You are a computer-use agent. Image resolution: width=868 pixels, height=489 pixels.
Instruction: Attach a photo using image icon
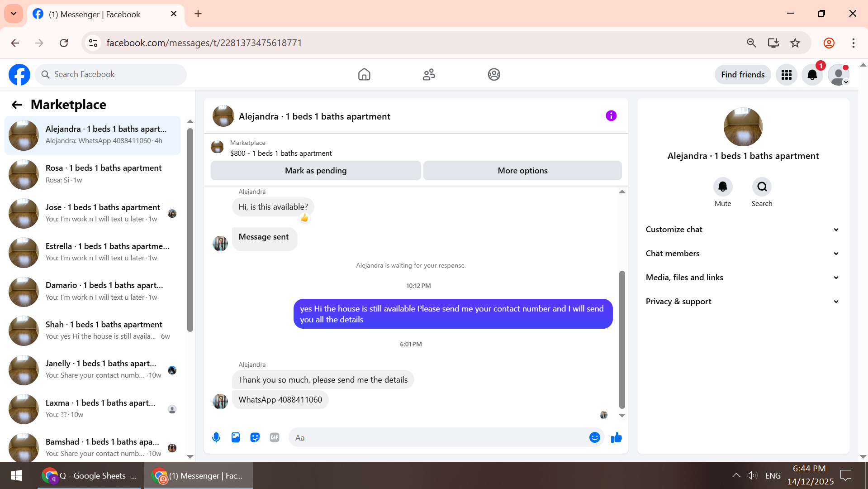coord(236,437)
